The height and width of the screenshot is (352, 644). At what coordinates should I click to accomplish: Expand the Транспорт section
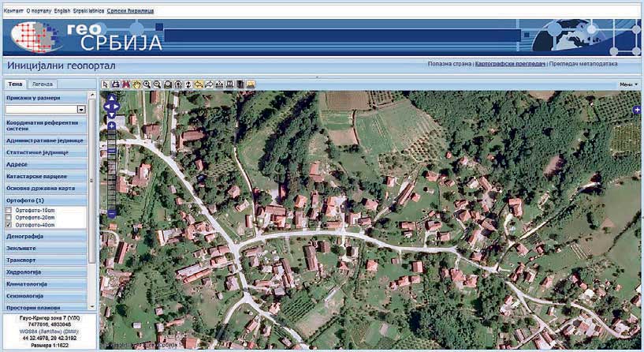pos(46,260)
